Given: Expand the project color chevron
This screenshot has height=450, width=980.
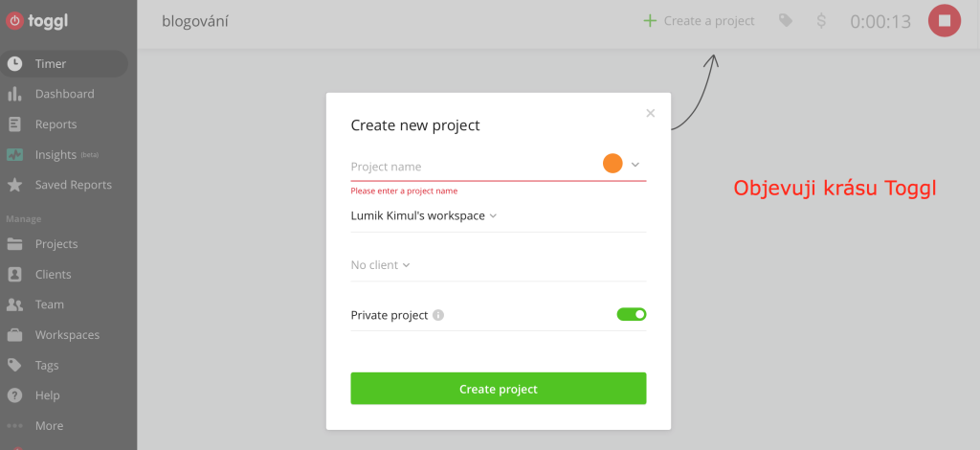Looking at the screenshot, I should (635, 165).
